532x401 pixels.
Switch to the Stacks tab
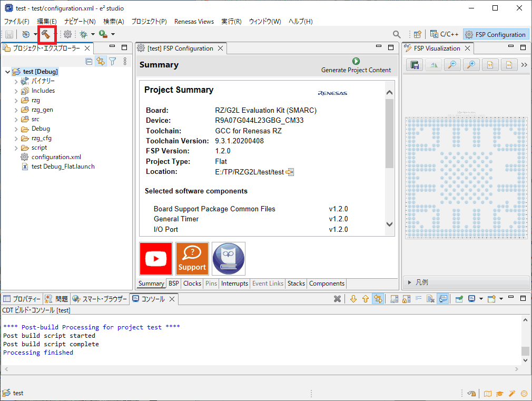(x=296, y=283)
